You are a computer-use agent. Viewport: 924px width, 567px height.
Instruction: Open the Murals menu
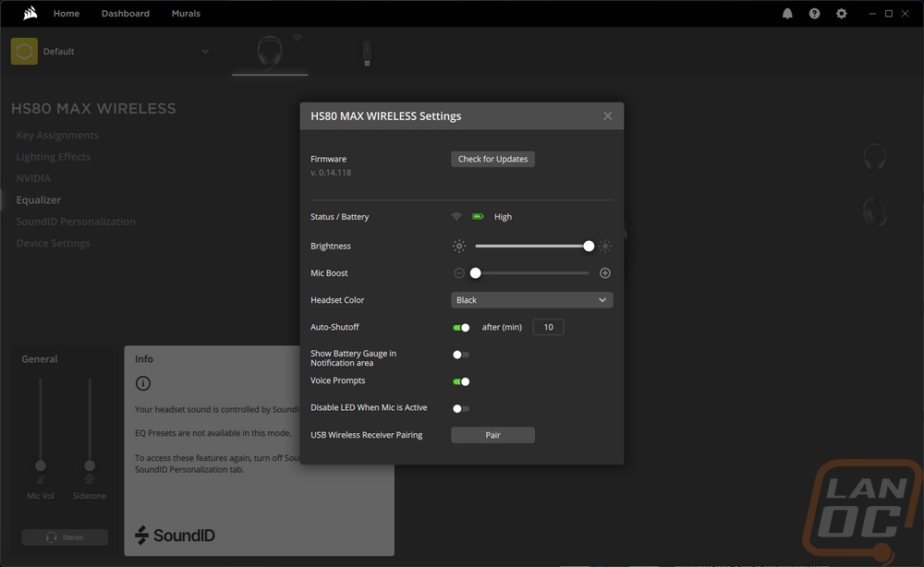(x=186, y=14)
